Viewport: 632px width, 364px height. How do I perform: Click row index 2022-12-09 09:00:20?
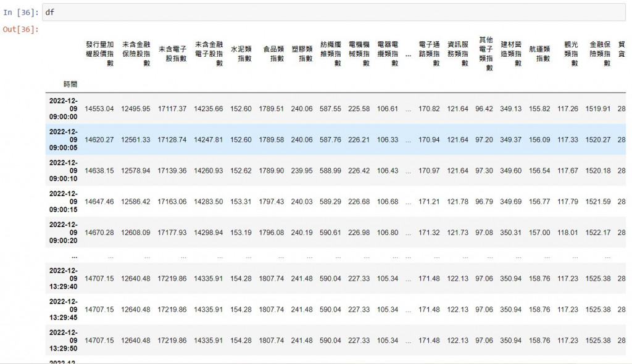64,233
